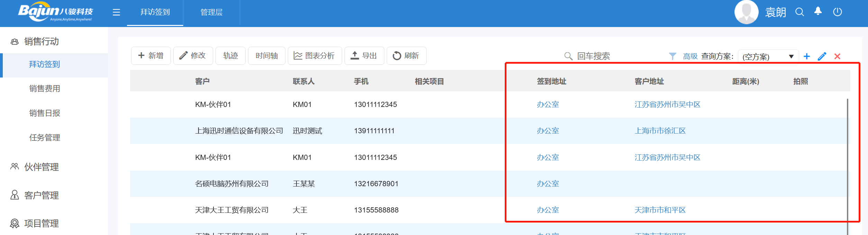Viewport: 868px width, 235px height.
Task: Open the header search magnifier icon
Action: pos(800,12)
